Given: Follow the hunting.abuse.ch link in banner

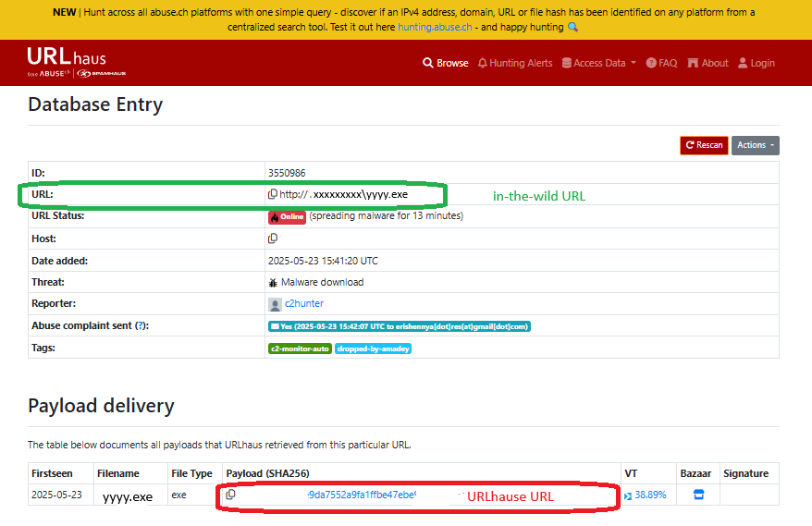Looking at the screenshot, I should [435, 27].
